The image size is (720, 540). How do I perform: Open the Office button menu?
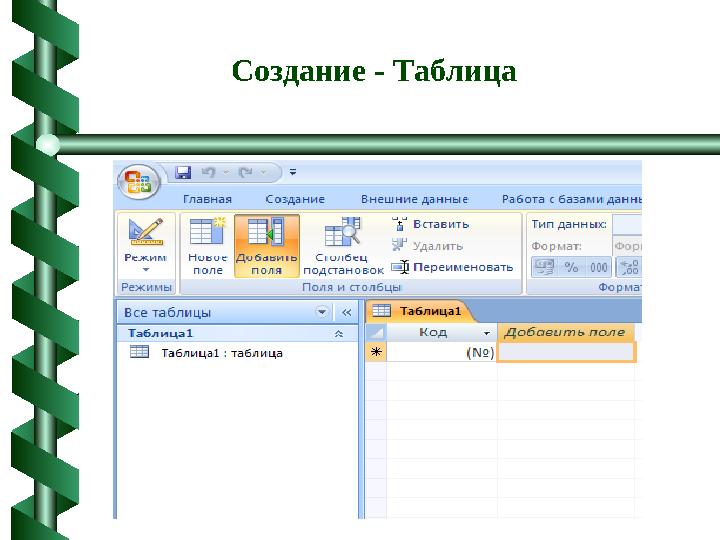[x=138, y=182]
